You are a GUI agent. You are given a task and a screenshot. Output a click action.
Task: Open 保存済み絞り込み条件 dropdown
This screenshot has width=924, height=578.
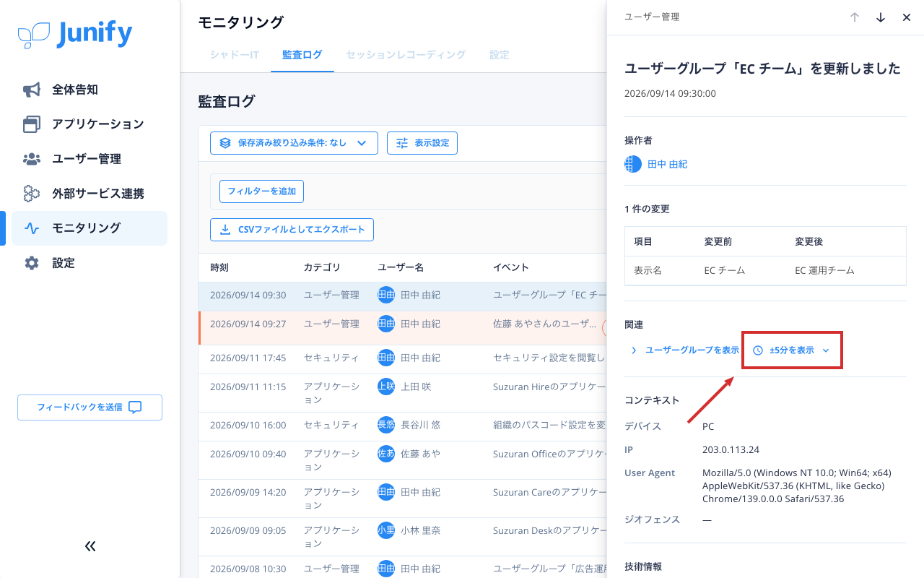(x=294, y=143)
